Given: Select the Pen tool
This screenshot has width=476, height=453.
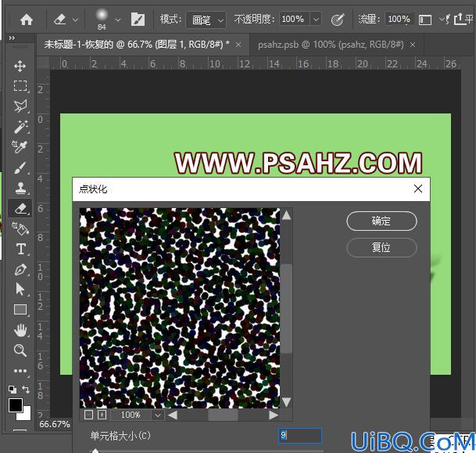Looking at the screenshot, I should (20, 269).
